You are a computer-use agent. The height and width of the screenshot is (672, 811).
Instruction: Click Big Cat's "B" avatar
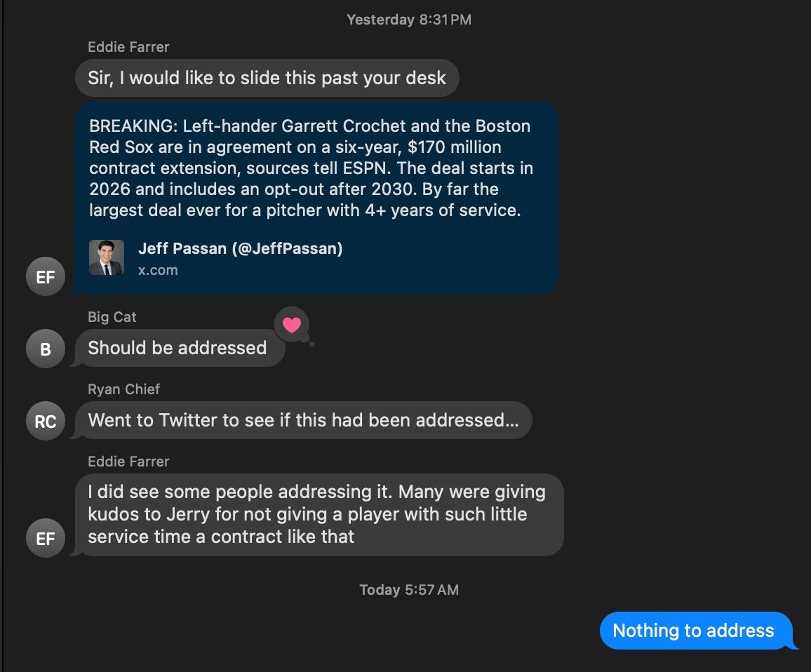tap(46, 349)
